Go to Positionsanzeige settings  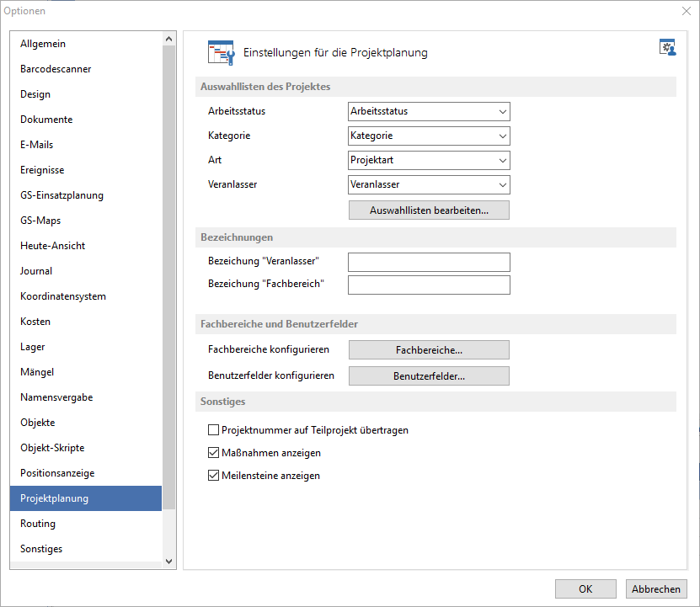[x=86, y=473]
